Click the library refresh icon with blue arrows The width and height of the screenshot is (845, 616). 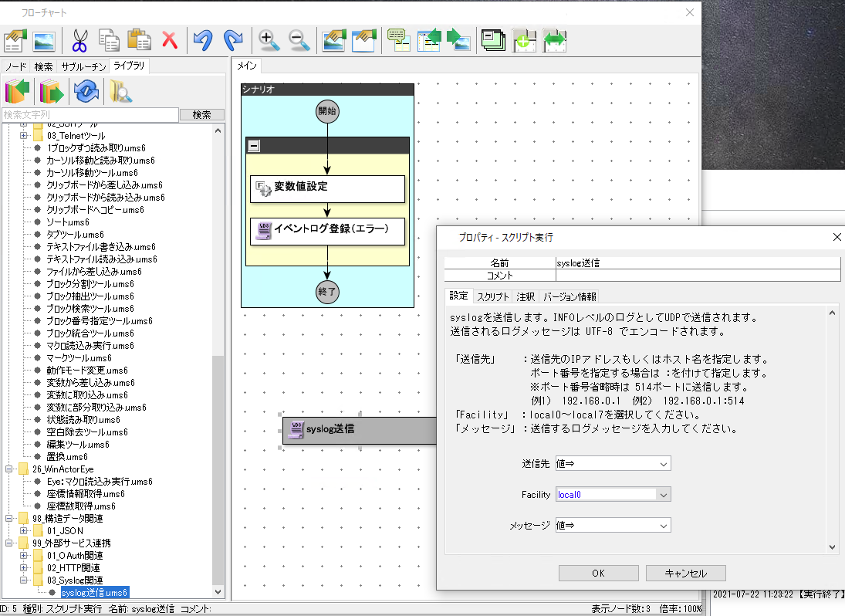click(x=86, y=91)
